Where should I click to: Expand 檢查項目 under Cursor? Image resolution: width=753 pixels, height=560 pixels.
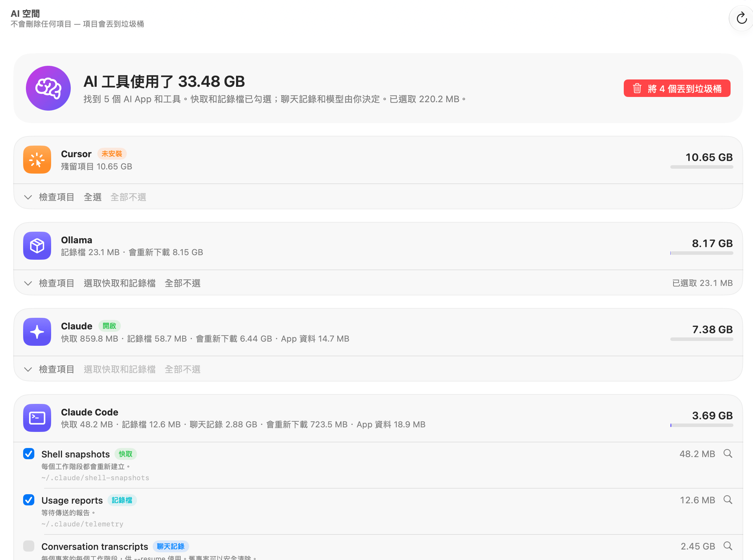pos(49,197)
